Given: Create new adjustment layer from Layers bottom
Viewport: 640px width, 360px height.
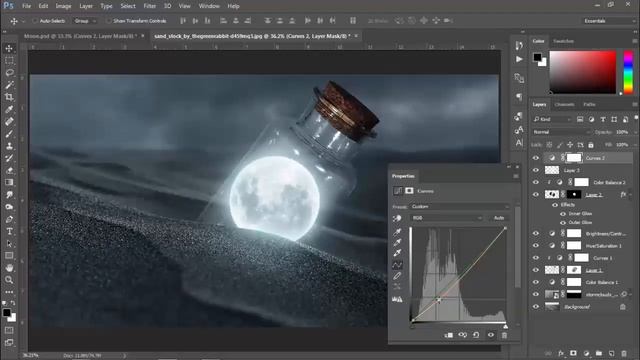Looking at the screenshot, I should [x=586, y=353].
